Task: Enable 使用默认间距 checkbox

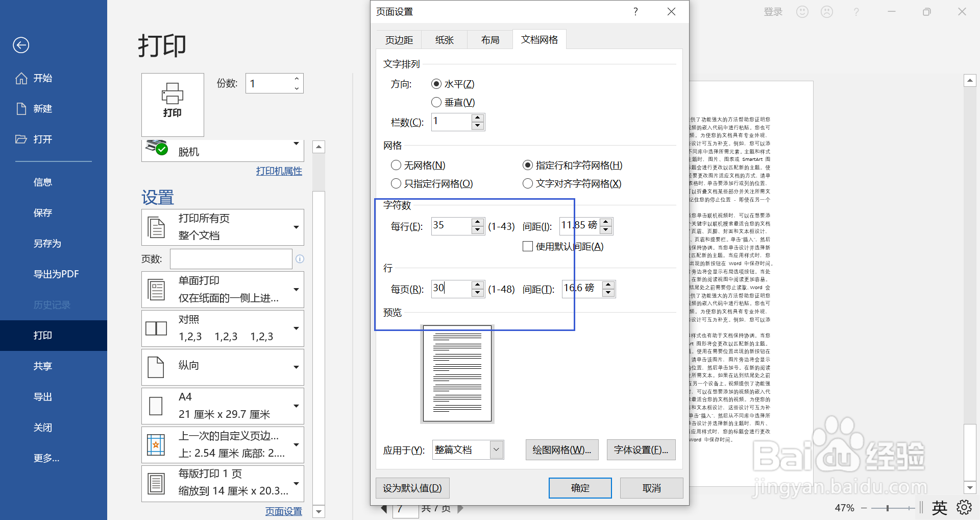Action: pos(528,246)
